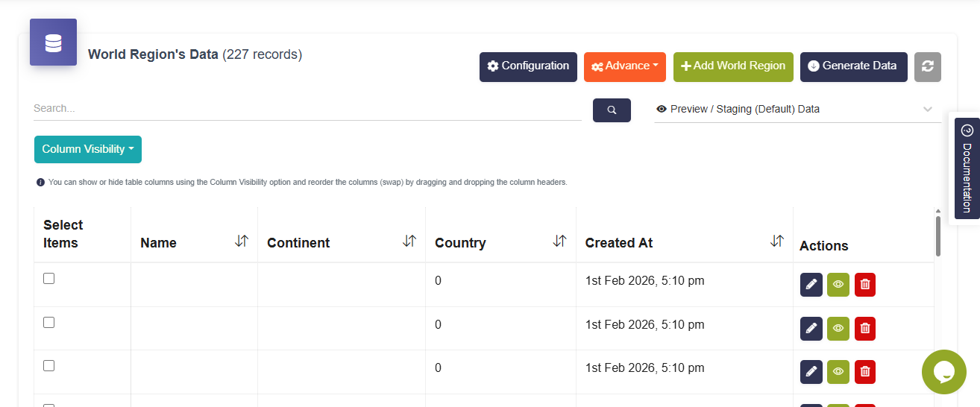The image size is (980, 407).
Task: Select the second row checkbox
Action: coord(49,323)
